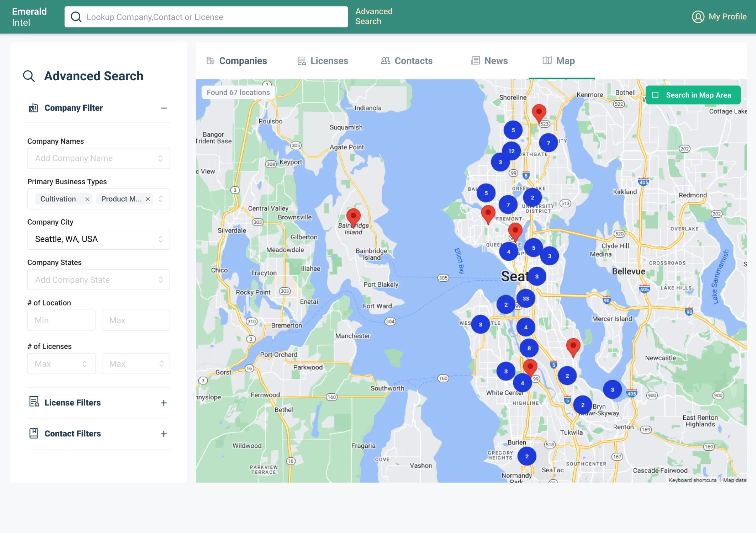The image size is (756, 533).
Task: Click the Found 67 locations label
Action: tap(238, 92)
